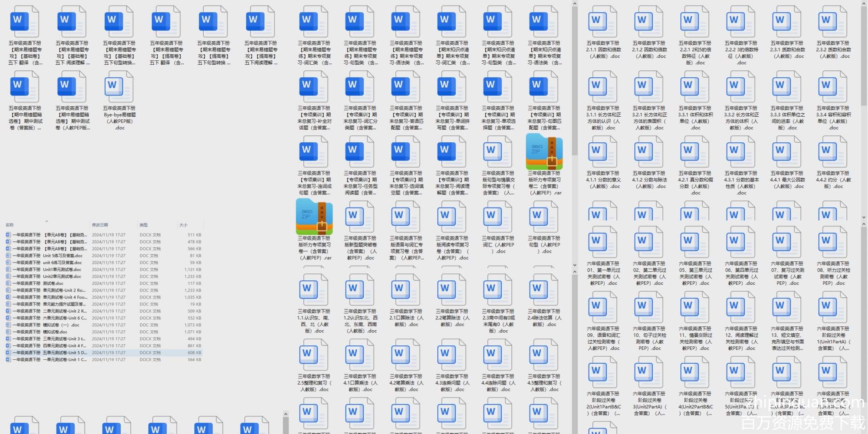
Task: Select the Bye-bye易错题 Word document
Action: (x=119, y=87)
